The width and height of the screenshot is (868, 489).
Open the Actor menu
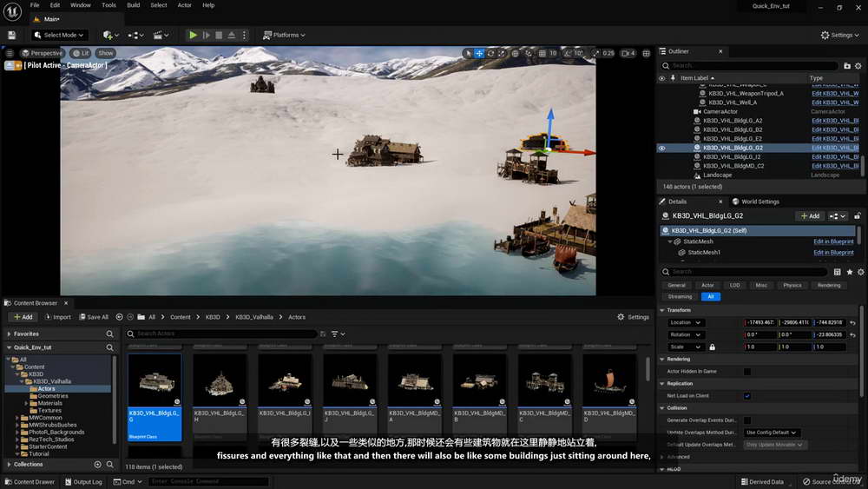coord(184,5)
